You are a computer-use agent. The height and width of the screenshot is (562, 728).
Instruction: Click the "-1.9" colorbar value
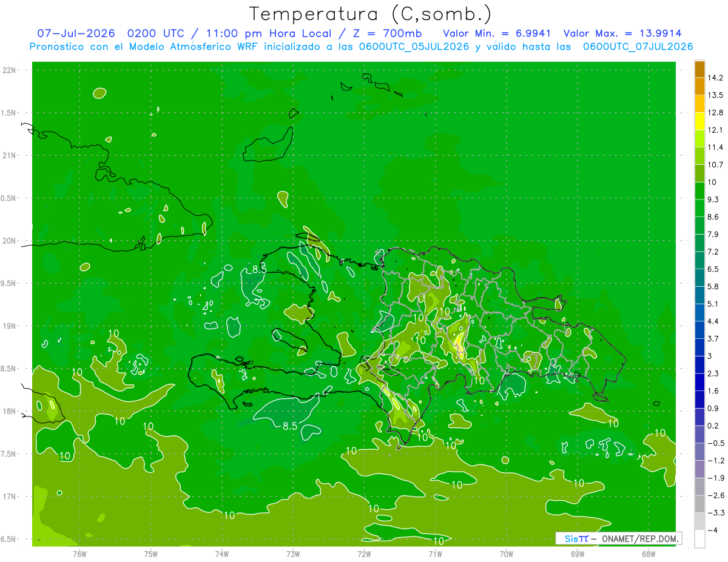pyautogui.click(x=716, y=478)
